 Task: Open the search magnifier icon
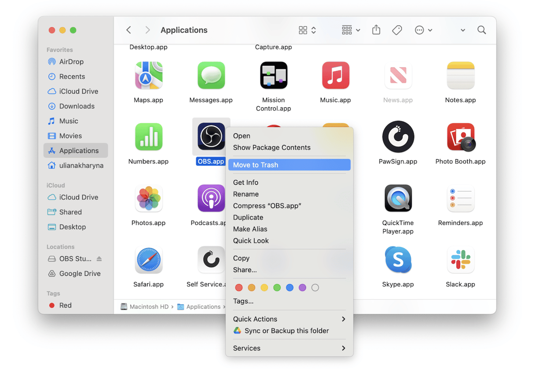tap(481, 30)
